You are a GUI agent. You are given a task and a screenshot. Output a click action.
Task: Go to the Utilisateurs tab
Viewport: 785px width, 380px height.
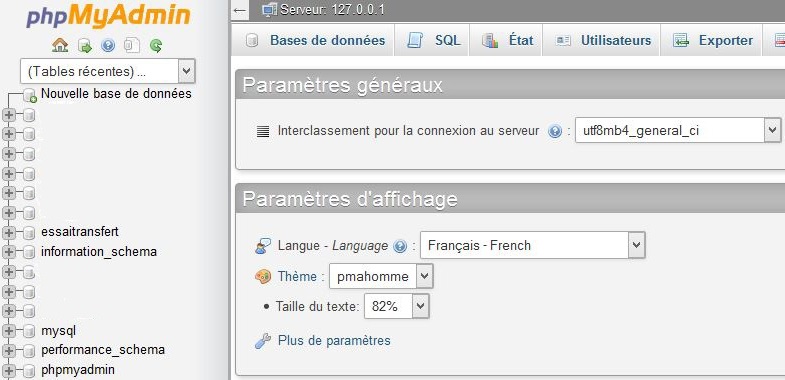tap(602, 41)
